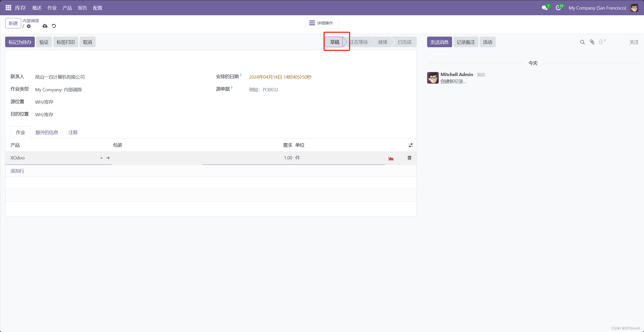The image size is (644, 332).
Task: Click the 标记为待办 button
Action: click(20, 42)
